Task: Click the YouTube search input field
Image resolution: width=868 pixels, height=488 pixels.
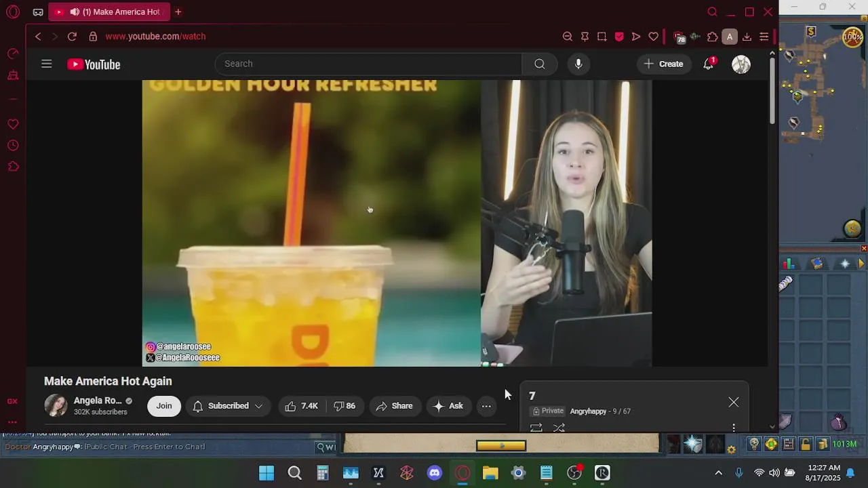Action: [368, 64]
